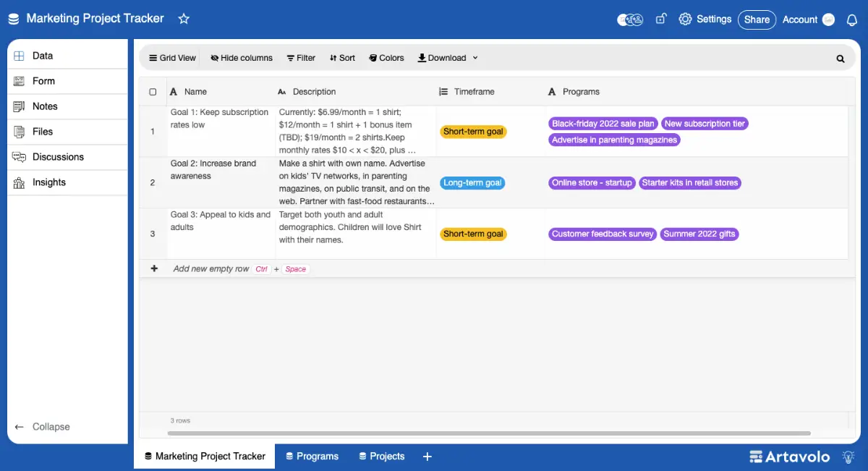Tick the select-all rows checkbox

pos(153,92)
